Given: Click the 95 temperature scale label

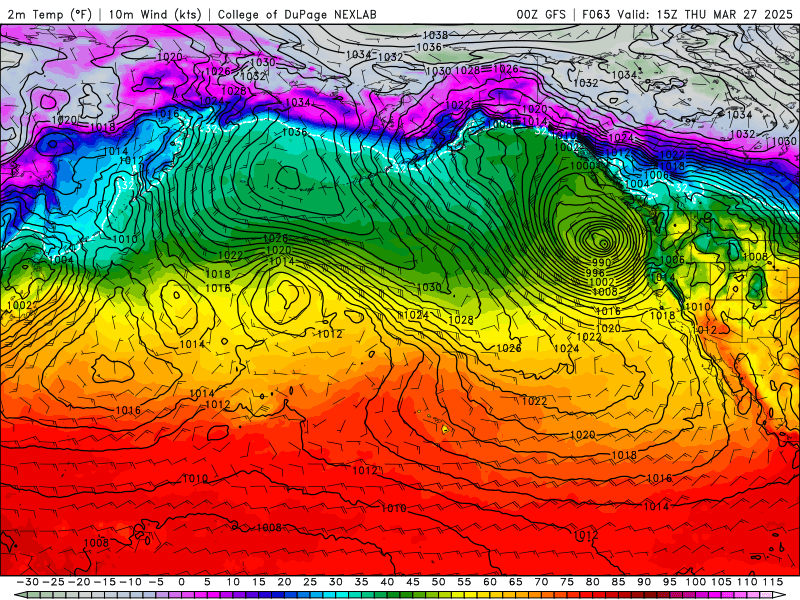Looking at the screenshot, I should tap(669, 582).
